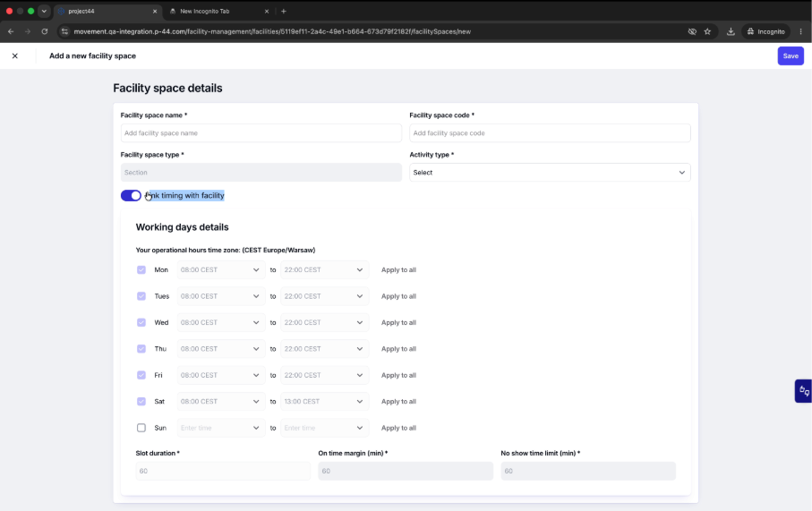This screenshot has height=511, width=812.
Task: Uncheck the Tues working day checkbox
Action: click(141, 296)
